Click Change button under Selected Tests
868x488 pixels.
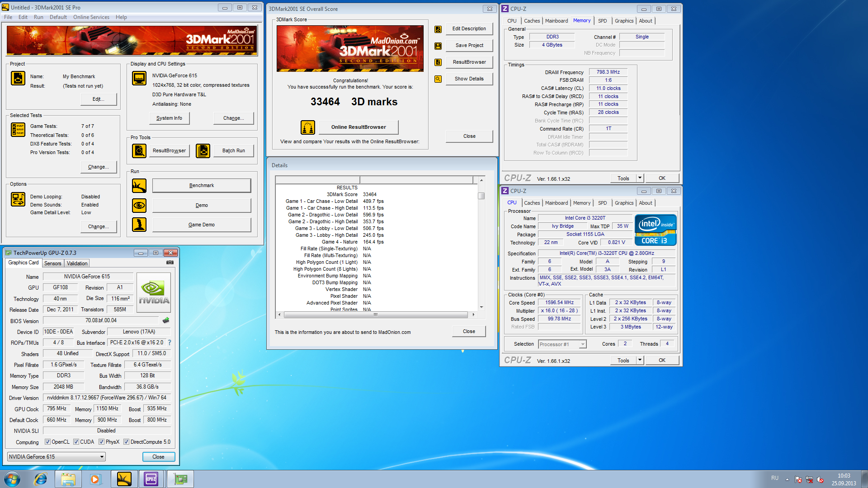click(99, 167)
